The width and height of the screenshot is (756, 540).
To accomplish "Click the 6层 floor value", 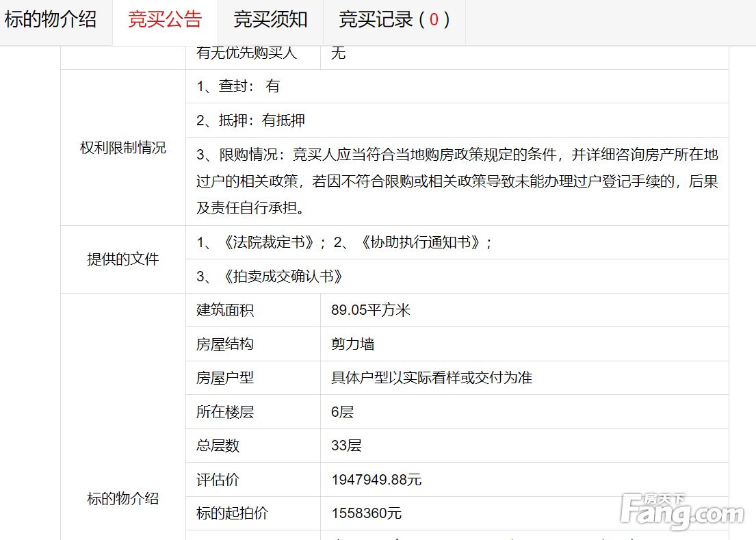I will (342, 412).
